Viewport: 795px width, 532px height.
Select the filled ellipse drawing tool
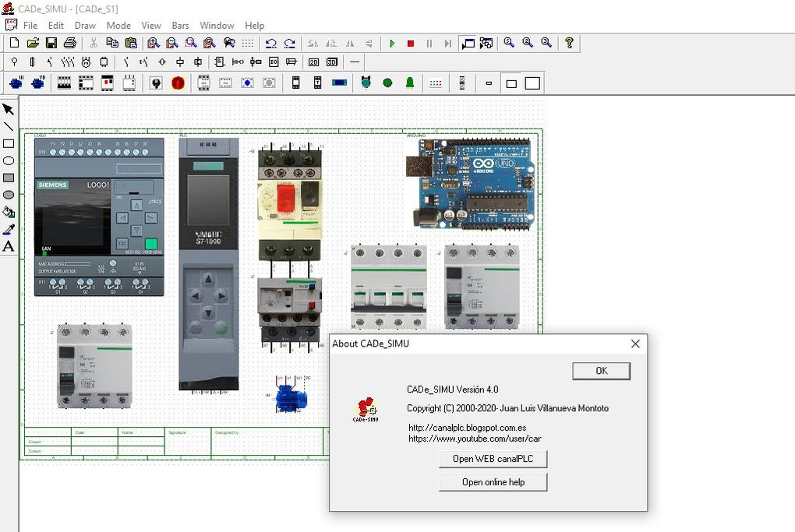pyautogui.click(x=9, y=195)
